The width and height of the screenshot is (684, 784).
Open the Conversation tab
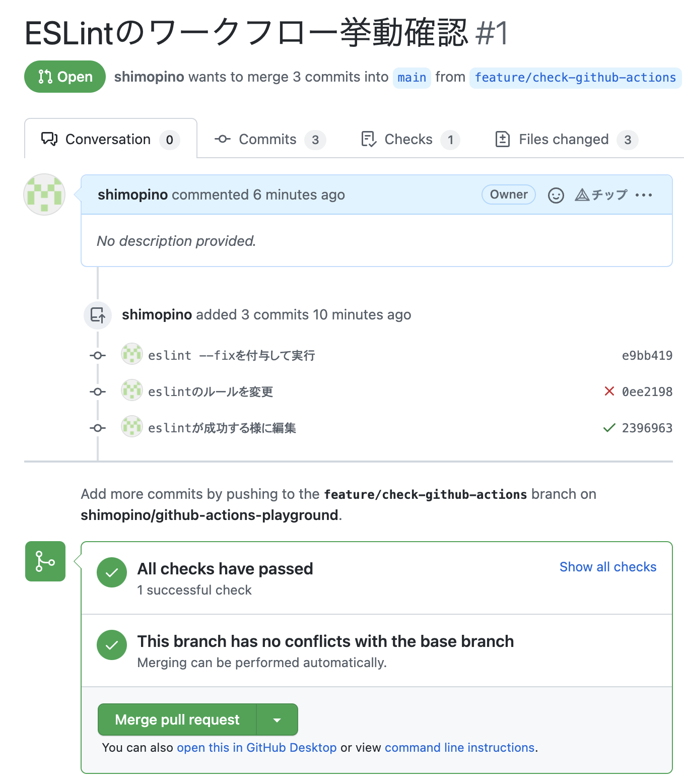(x=110, y=139)
